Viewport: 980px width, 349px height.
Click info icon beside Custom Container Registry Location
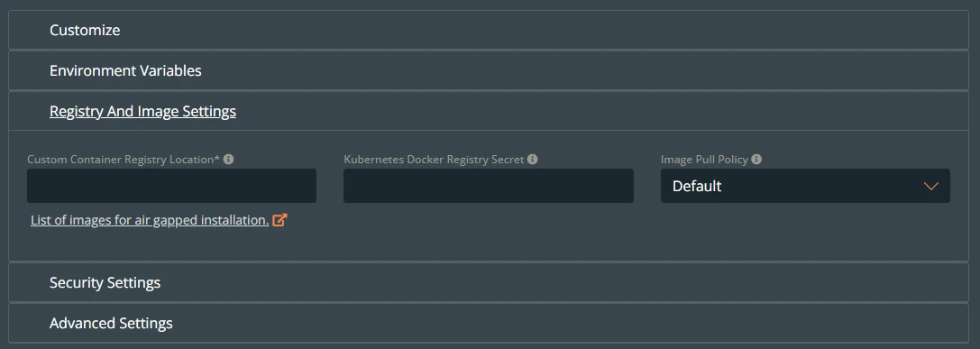pyautogui.click(x=229, y=160)
